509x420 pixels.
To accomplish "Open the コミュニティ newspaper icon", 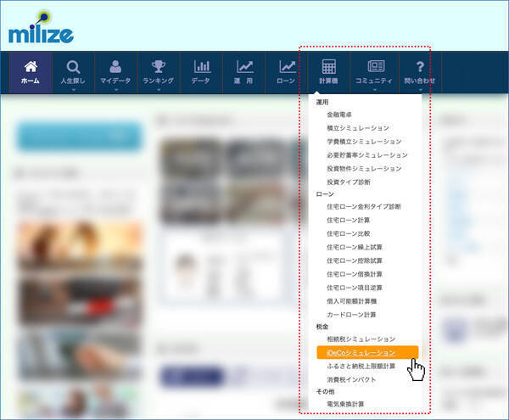I will pos(376,67).
